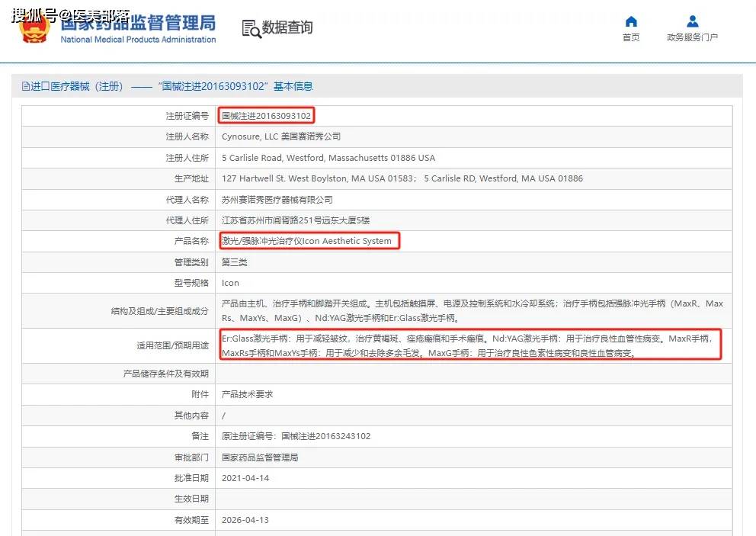Viewport: 756px width, 536px height.
Task: Click the Er:Glass激光手柄 intended use text
Action: tap(467, 345)
